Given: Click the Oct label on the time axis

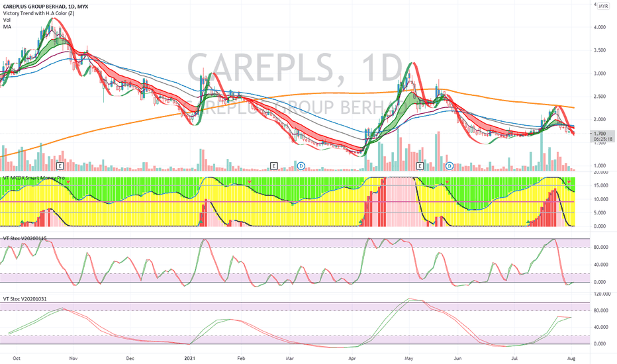Looking at the screenshot, I should click(x=17, y=359).
